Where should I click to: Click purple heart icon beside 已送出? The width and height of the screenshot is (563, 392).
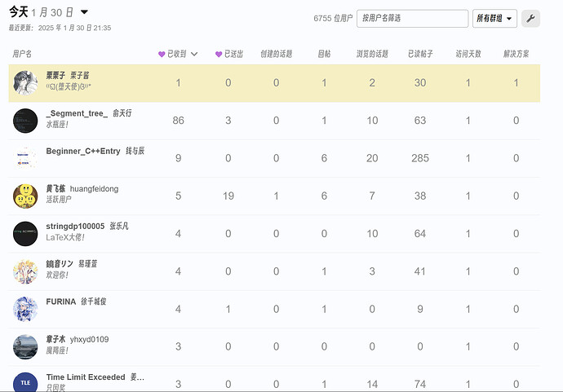(x=219, y=54)
